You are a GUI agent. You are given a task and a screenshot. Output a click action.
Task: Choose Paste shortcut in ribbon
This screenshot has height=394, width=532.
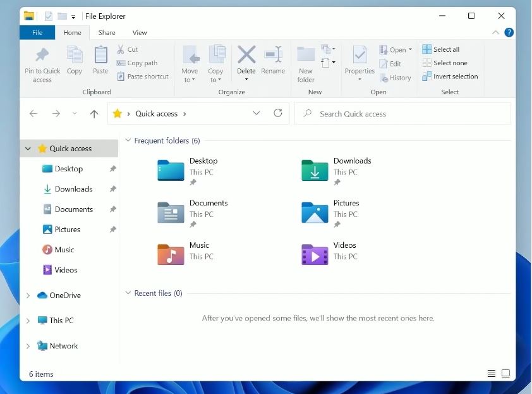143,77
